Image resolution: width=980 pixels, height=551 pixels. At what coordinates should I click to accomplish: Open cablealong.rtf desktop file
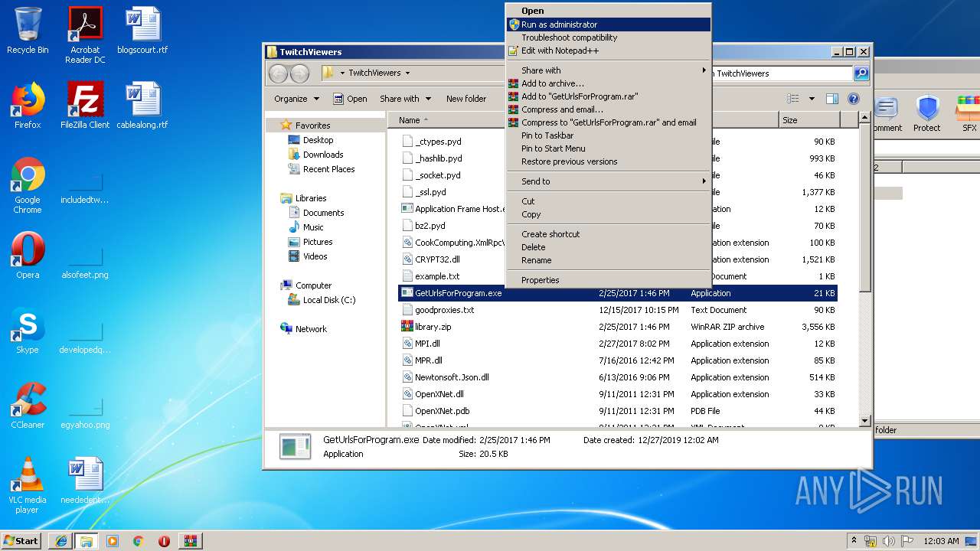click(x=142, y=106)
